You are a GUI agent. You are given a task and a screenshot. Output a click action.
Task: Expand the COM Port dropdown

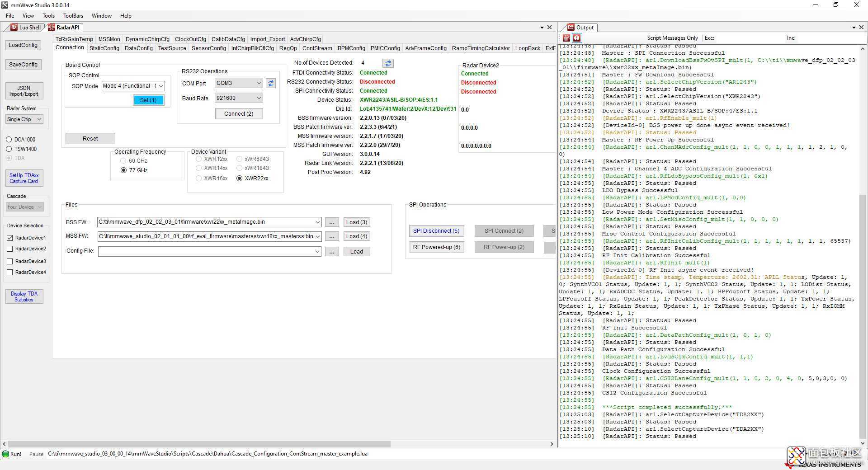click(x=259, y=83)
